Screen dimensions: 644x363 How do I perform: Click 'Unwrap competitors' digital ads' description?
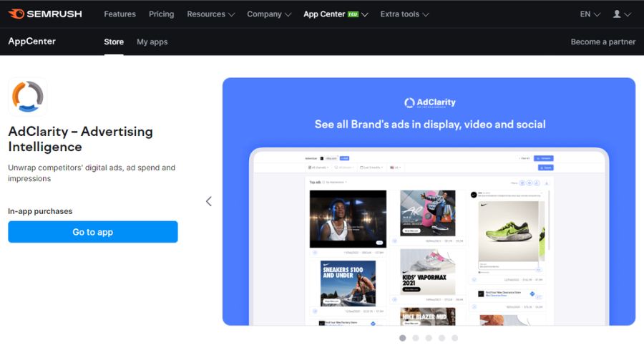[x=92, y=173]
